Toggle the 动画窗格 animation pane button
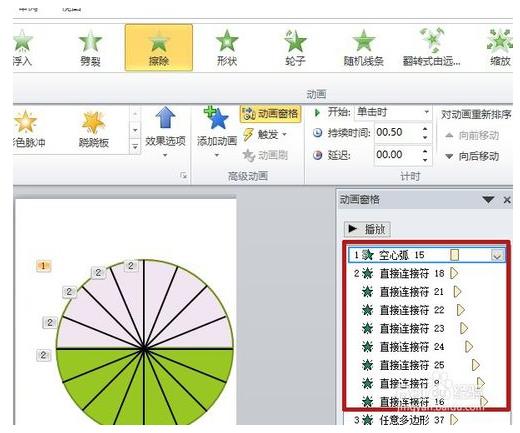The height and width of the screenshot is (433, 520). [x=270, y=114]
